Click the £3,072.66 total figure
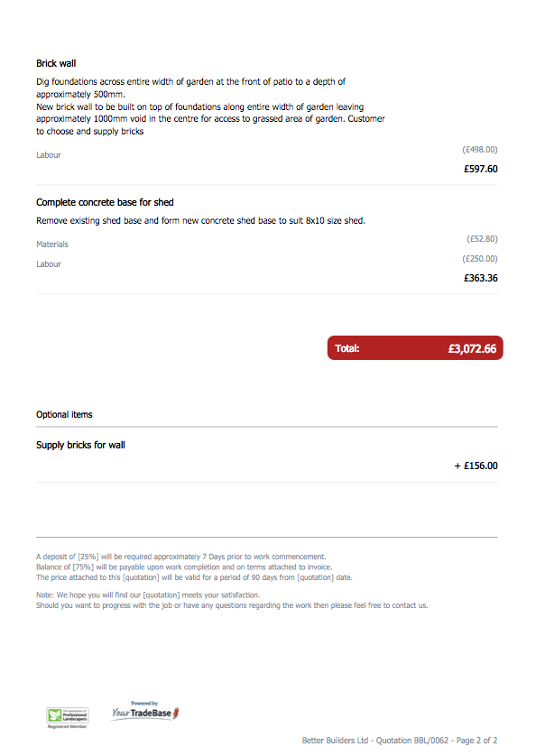536x756 pixels. coord(472,348)
